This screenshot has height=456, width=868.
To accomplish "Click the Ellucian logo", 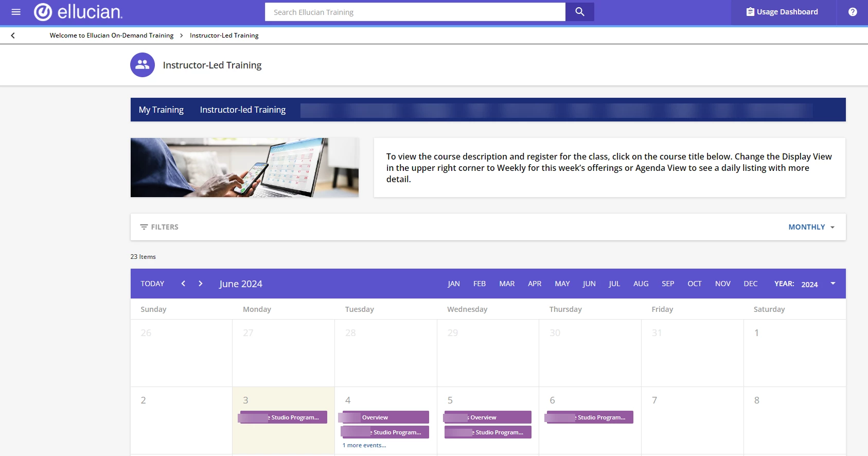I will click(78, 12).
